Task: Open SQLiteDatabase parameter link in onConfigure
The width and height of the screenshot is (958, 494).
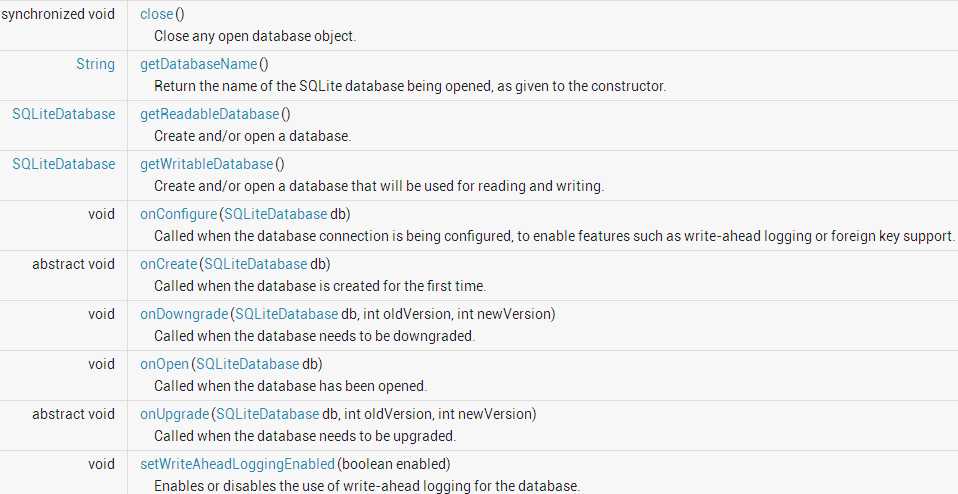Action: click(275, 214)
